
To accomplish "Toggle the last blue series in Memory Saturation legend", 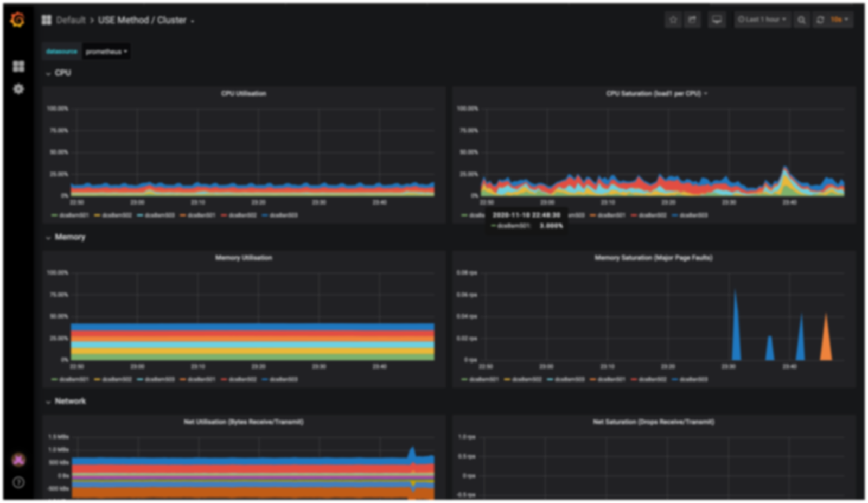I will pos(690,379).
